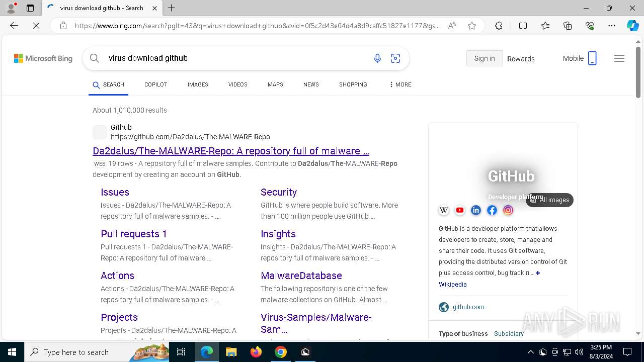
Task: Open GitHub's Instagram profile icon
Action: [x=508, y=210]
